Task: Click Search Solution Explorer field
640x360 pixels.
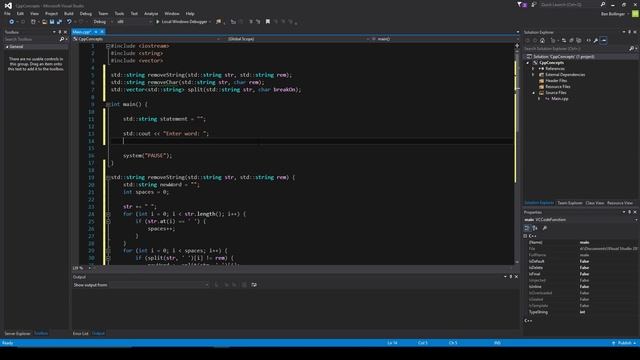Action: tap(576, 49)
